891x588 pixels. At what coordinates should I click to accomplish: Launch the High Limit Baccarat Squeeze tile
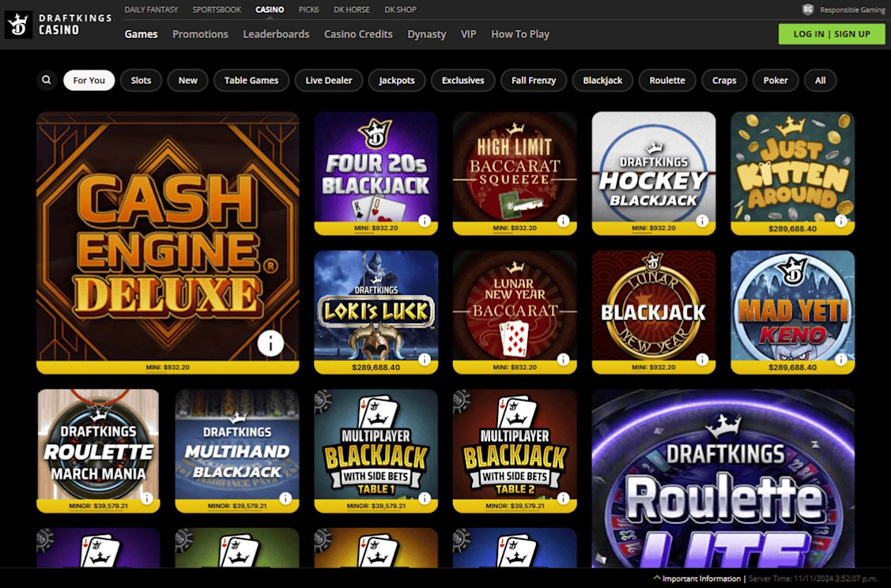(515, 173)
